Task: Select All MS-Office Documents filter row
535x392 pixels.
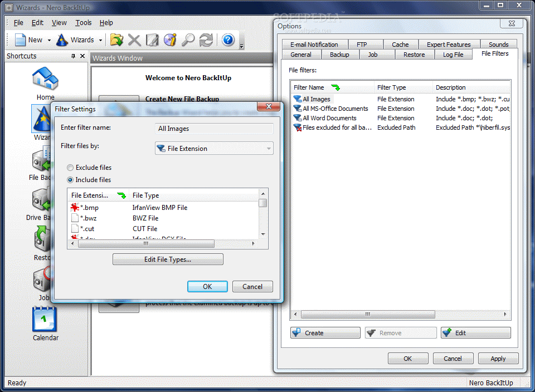Action: [401, 109]
